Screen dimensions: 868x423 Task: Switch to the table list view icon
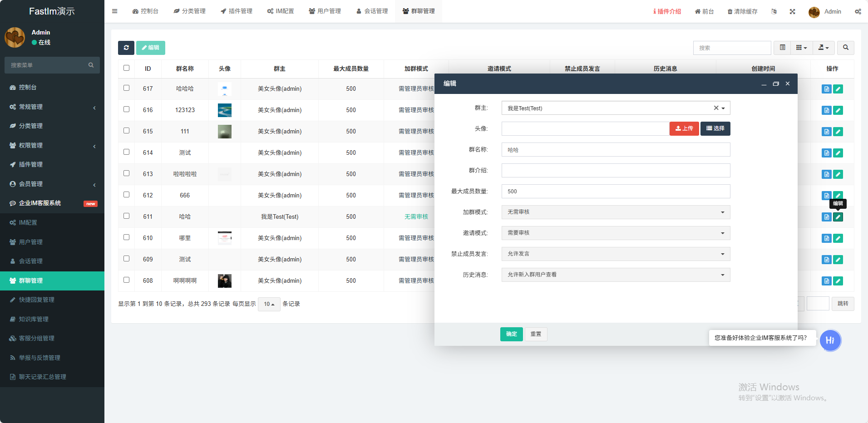782,48
